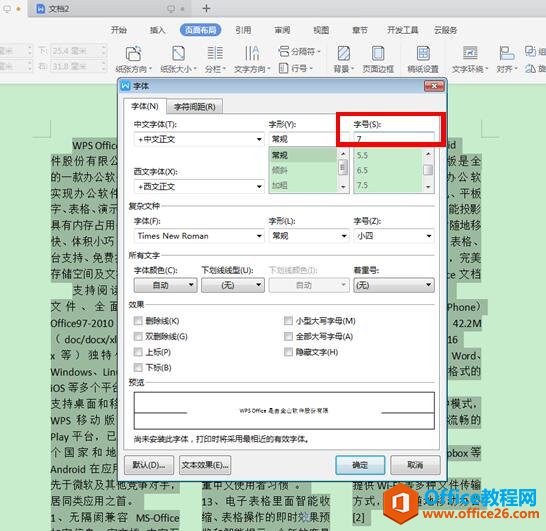This screenshot has height=531, width=546.
Task: Open the 分栏 columns tool
Action: (x=215, y=59)
